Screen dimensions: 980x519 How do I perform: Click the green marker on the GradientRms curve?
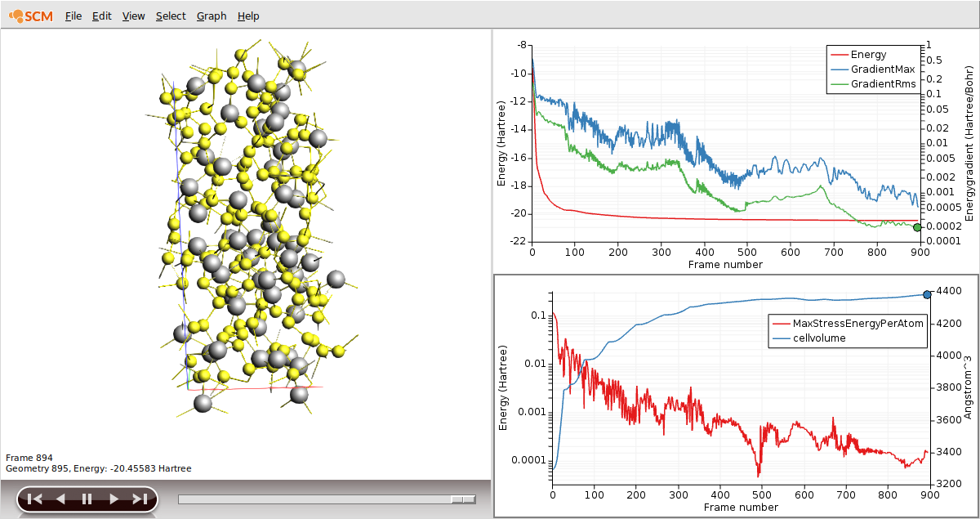[917, 228]
